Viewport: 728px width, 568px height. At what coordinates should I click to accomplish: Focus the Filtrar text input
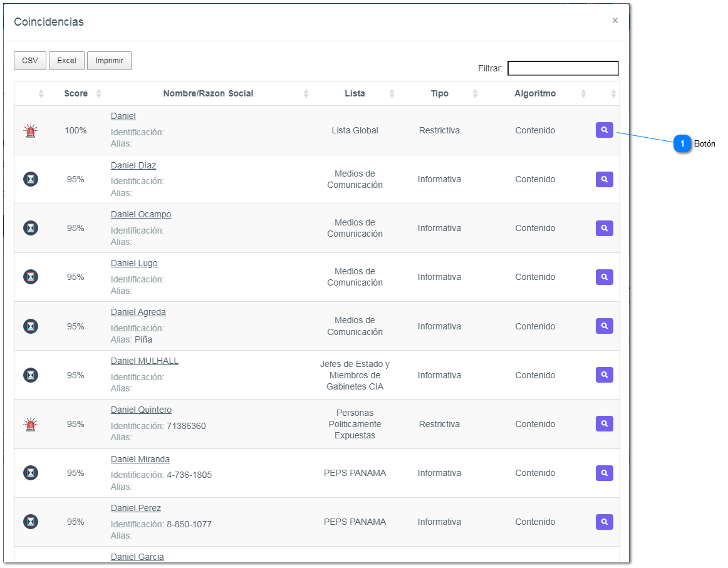click(563, 68)
